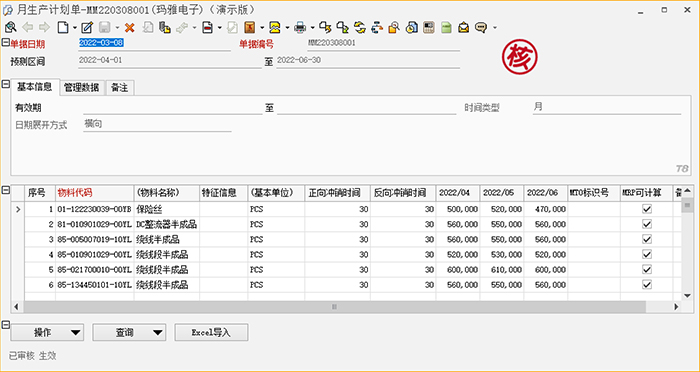Click the grid vertical scrollbar down arrow
700x372 pixels.
(x=688, y=295)
